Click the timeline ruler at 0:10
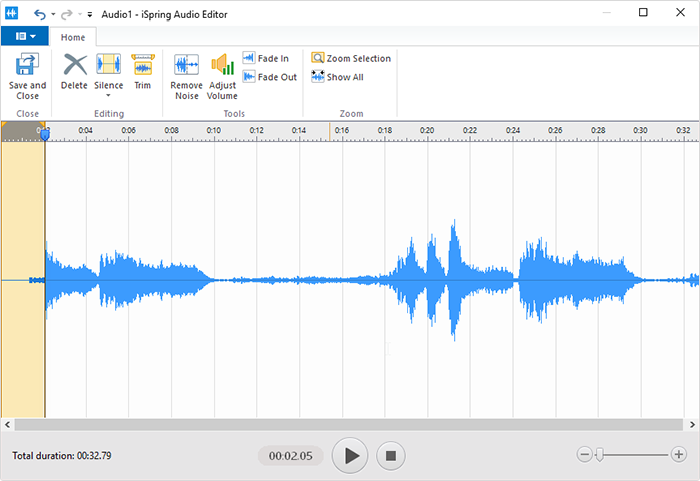The height and width of the screenshot is (481, 700). [x=213, y=130]
